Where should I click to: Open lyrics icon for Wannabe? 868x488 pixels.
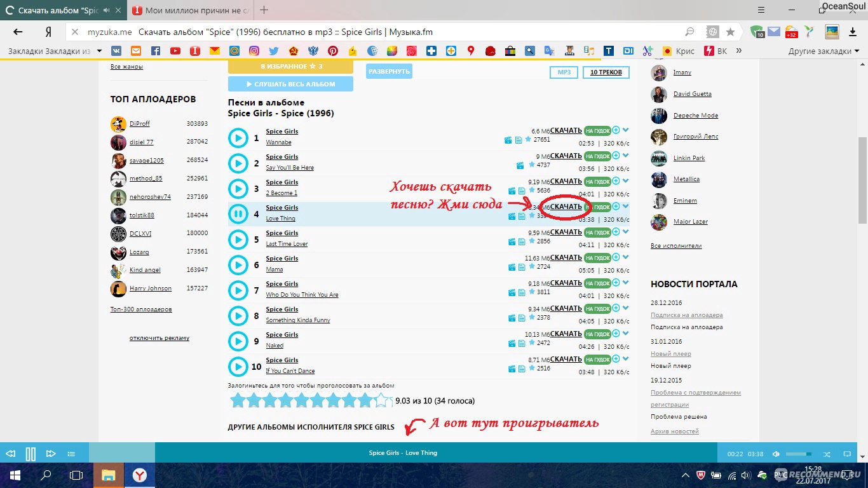[x=519, y=140]
